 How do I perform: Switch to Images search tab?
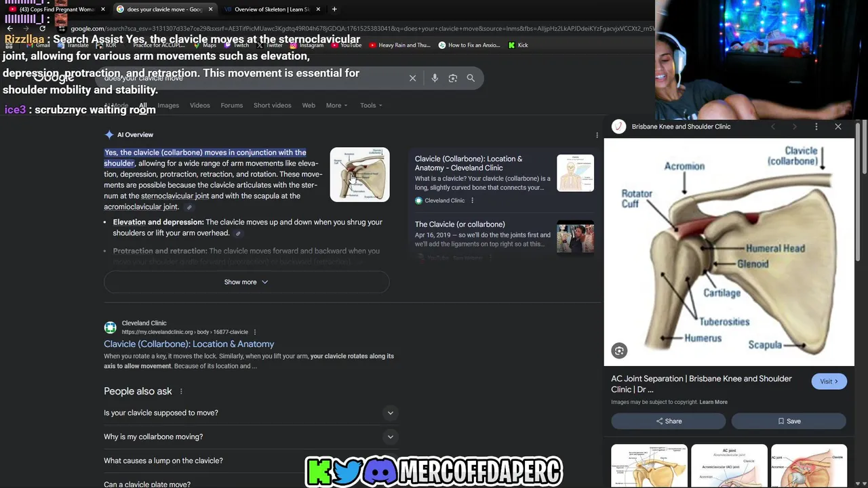tap(168, 105)
